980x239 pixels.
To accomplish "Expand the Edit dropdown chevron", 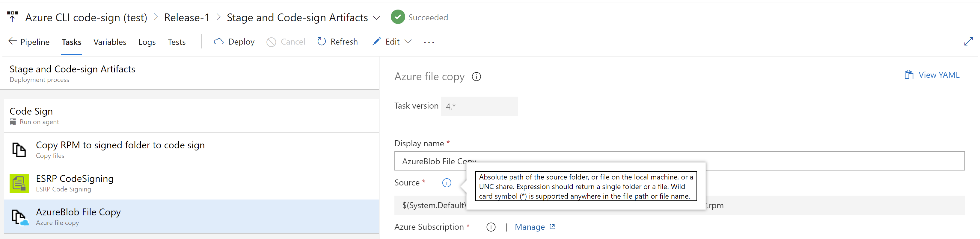I will tap(408, 41).
